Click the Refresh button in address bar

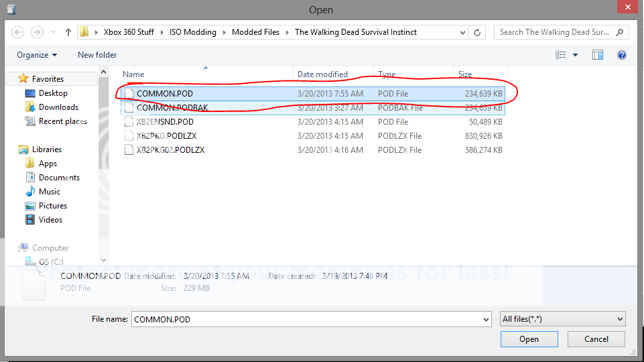tap(477, 32)
